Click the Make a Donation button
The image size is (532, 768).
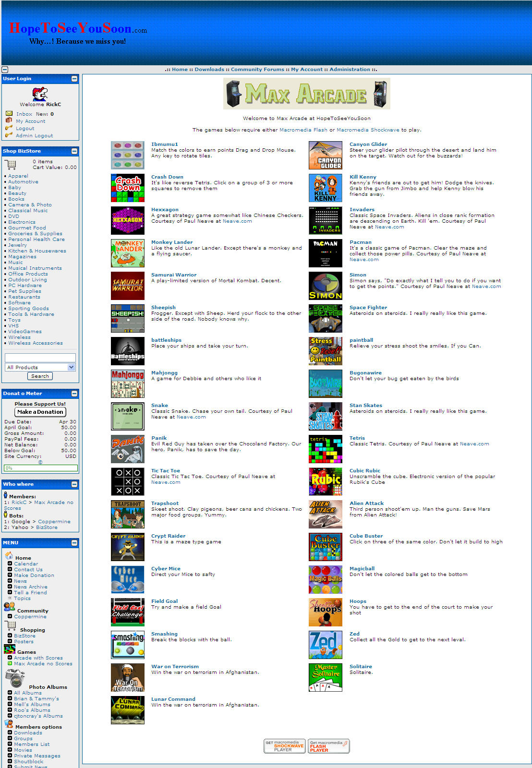coord(40,412)
